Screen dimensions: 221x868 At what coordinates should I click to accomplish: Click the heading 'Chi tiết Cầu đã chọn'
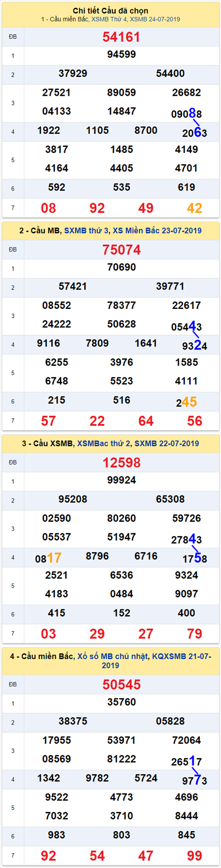[x=110, y=11]
